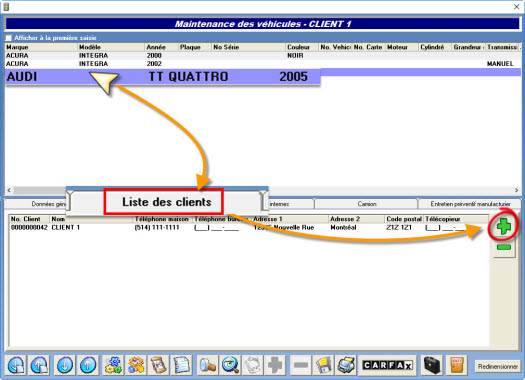This screenshot has height=380, width=525.
Task: Click the 'Redimensionner' button
Action: [497, 367]
